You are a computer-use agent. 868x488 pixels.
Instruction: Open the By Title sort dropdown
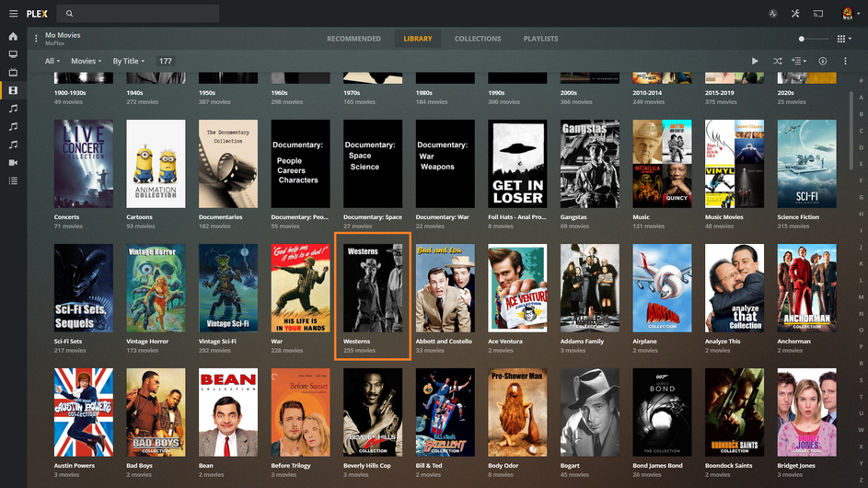[129, 61]
